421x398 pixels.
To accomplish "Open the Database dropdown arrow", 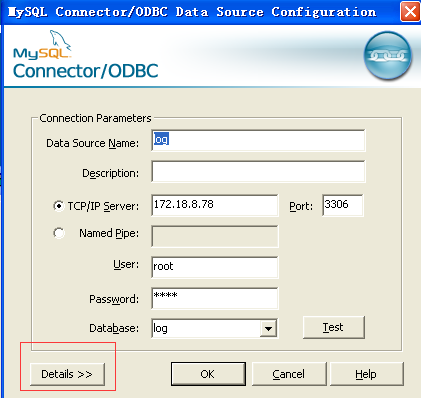I will [268, 329].
